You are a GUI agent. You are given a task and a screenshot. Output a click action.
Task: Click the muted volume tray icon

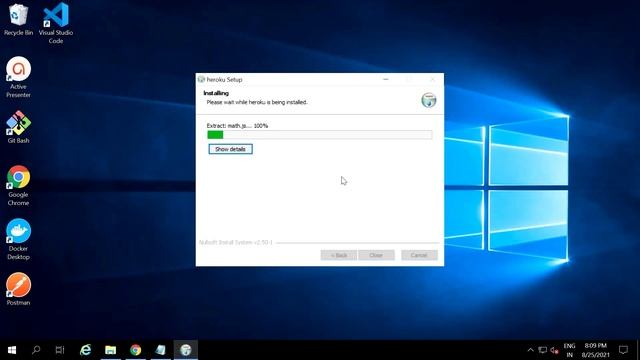[x=554, y=350]
